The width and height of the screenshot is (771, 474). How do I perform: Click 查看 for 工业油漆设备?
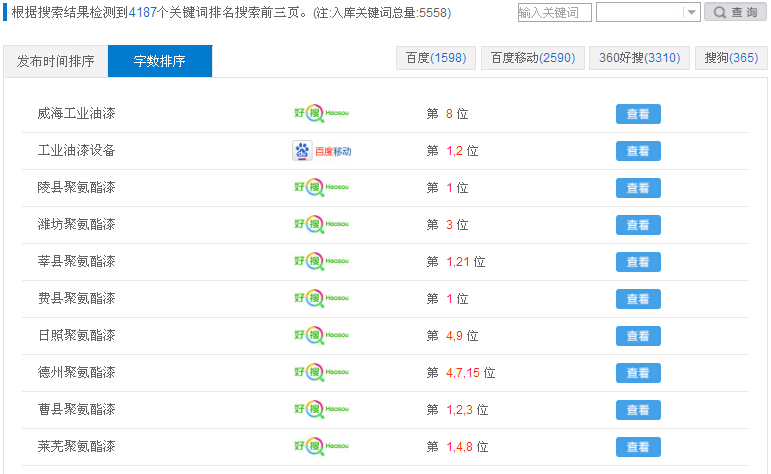click(638, 151)
